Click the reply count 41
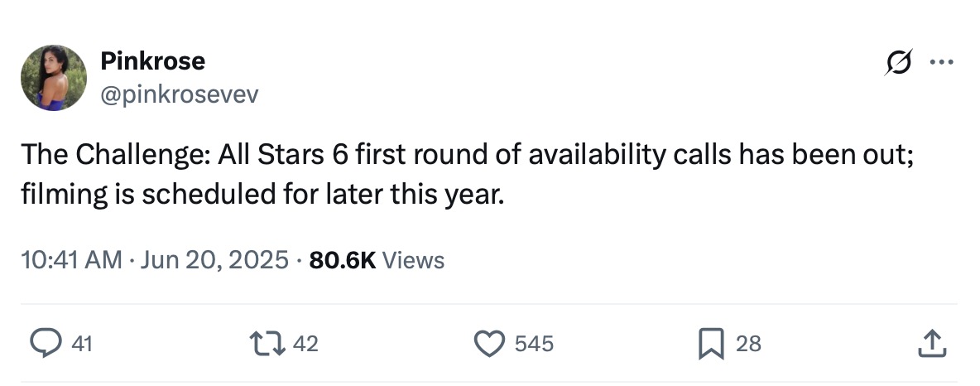Screen dimensions: 980x386 82,344
